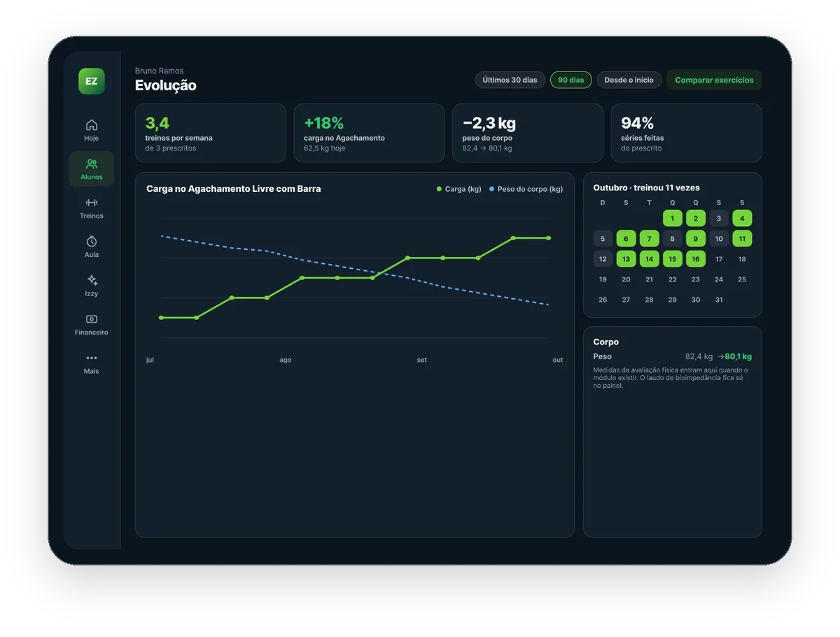
Task: Click calendar day 8
Action: click(673, 239)
